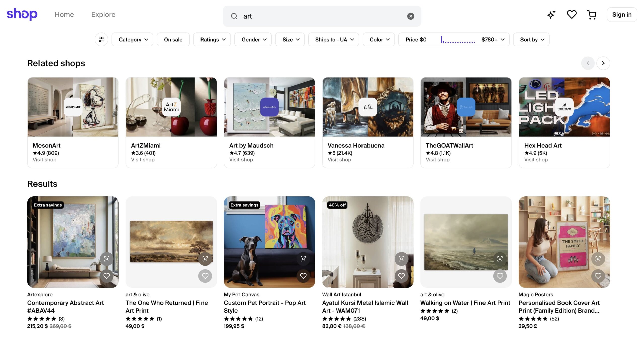Visual search icon on Ayatul Kursi image
The width and height of the screenshot is (644, 338).
pyautogui.click(x=401, y=259)
